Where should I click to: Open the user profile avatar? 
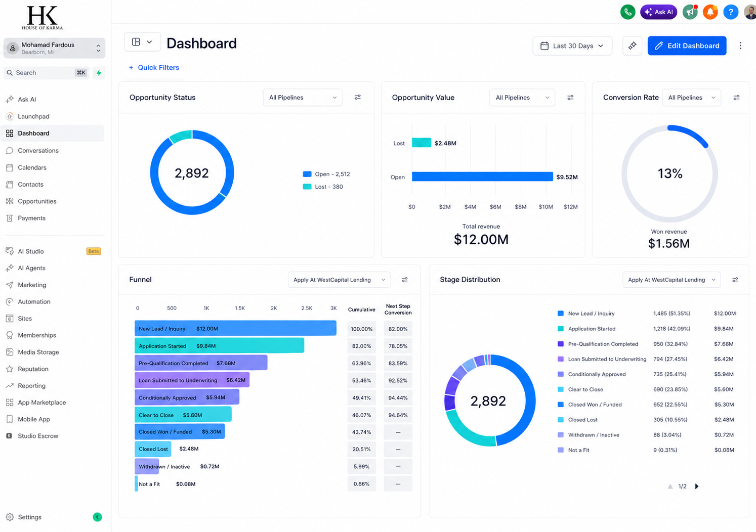click(x=750, y=12)
